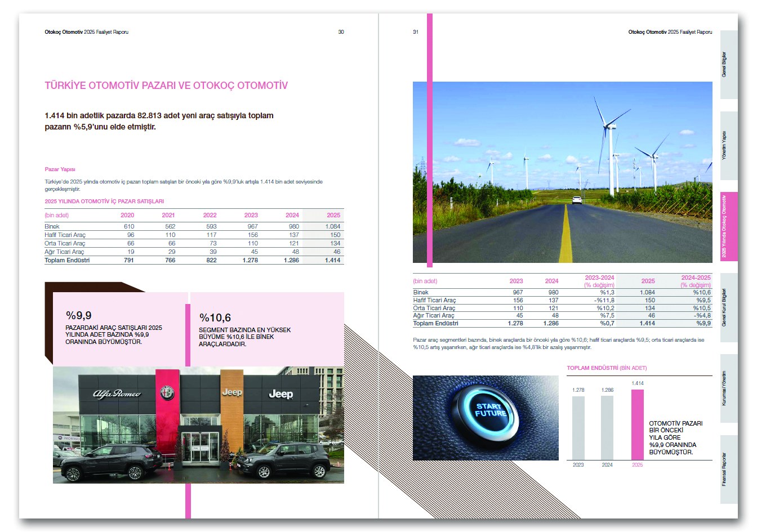
Task: Select the grey 2024 bar in the chart
Action: (607, 428)
